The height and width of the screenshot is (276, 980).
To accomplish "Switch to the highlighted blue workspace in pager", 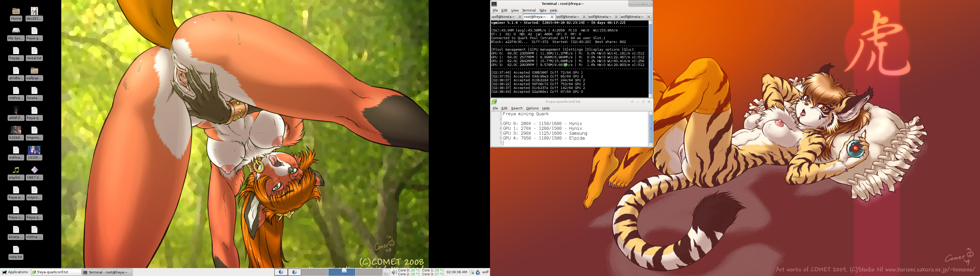I will click(342, 272).
